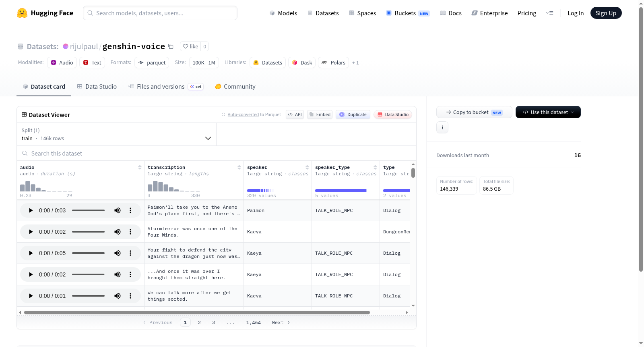Like the genshin-voice dataset
644x347 pixels.
coord(190,46)
